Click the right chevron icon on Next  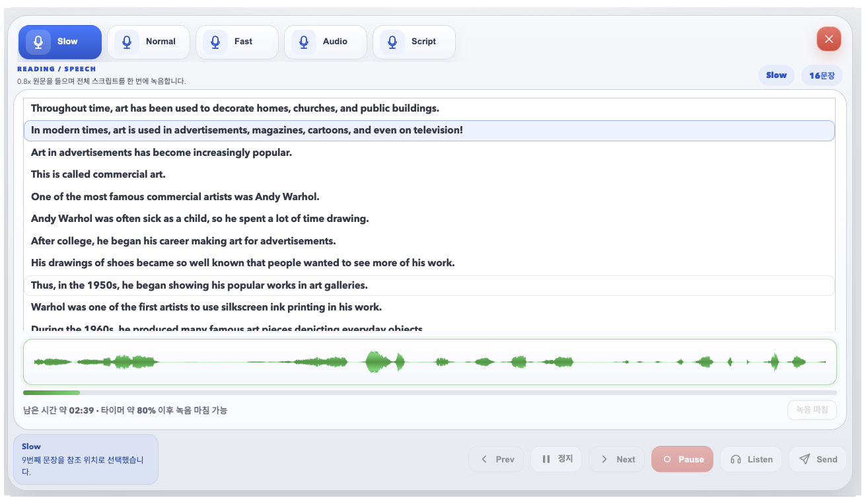(604, 459)
